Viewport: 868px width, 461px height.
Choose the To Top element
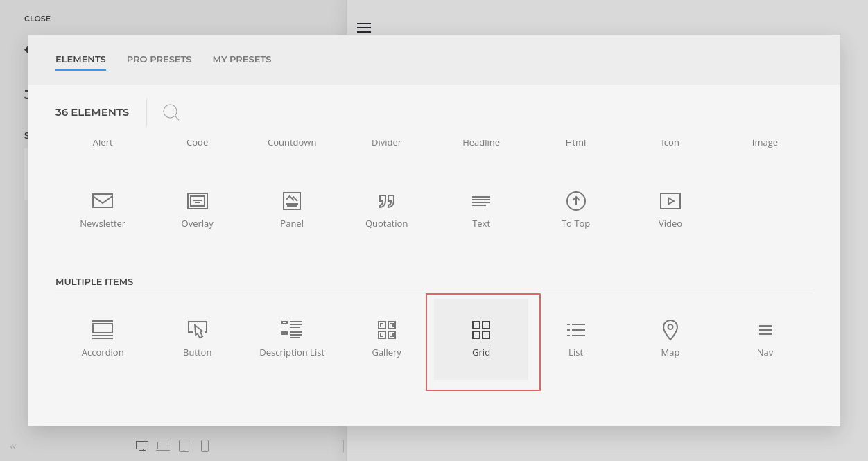[x=576, y=211]
